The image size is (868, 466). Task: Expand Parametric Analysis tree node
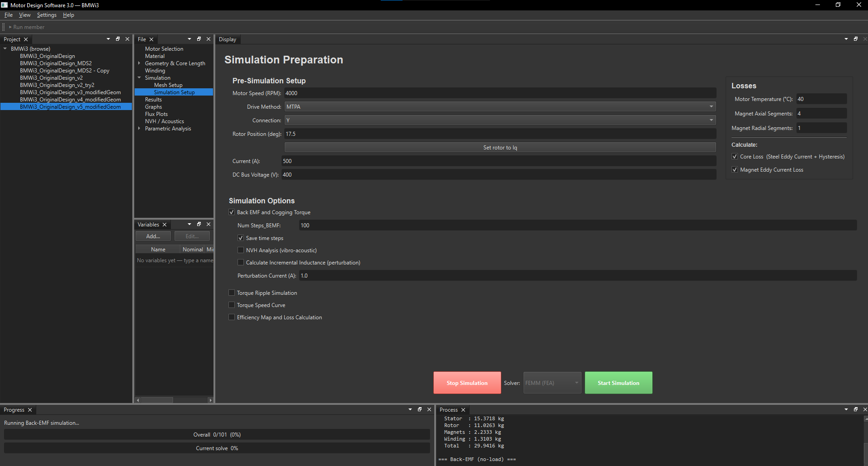139,128
